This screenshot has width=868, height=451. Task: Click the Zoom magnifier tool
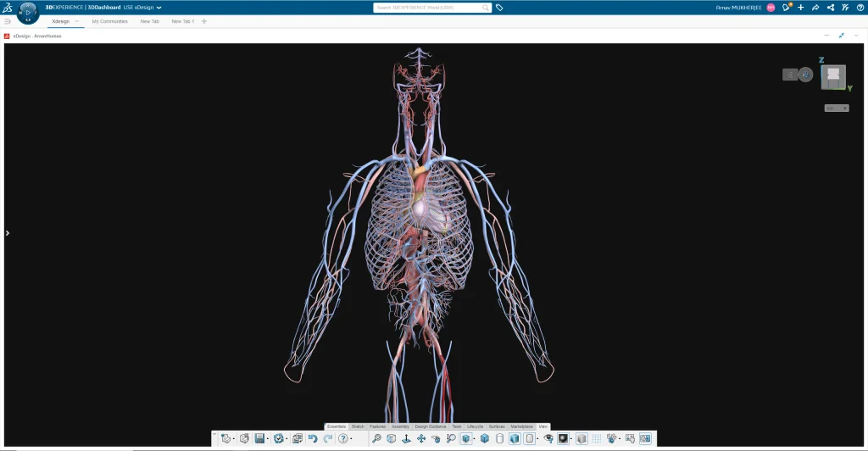[x=376, y=438]
